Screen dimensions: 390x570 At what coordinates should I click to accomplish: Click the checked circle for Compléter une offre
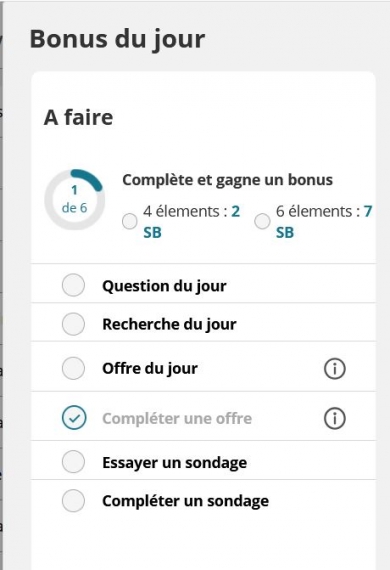[x=74, y=418]
